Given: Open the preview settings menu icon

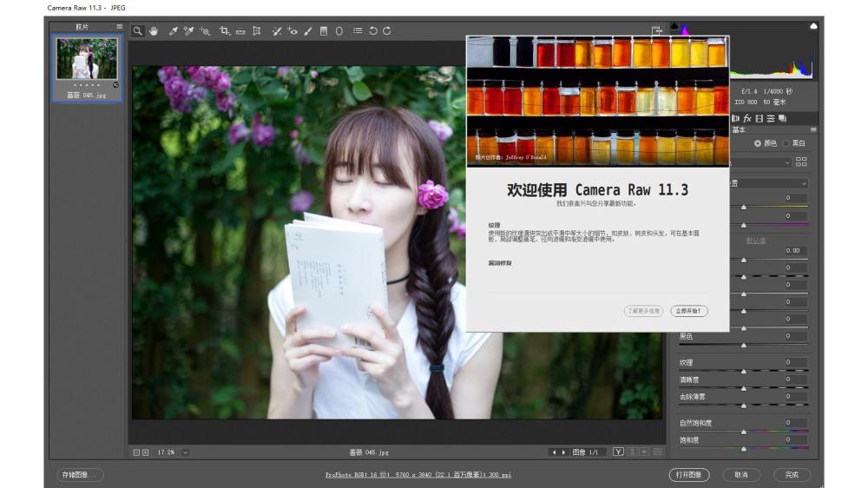Looking at the screenshot, I should pyautogui.click(x=658, y=452).
